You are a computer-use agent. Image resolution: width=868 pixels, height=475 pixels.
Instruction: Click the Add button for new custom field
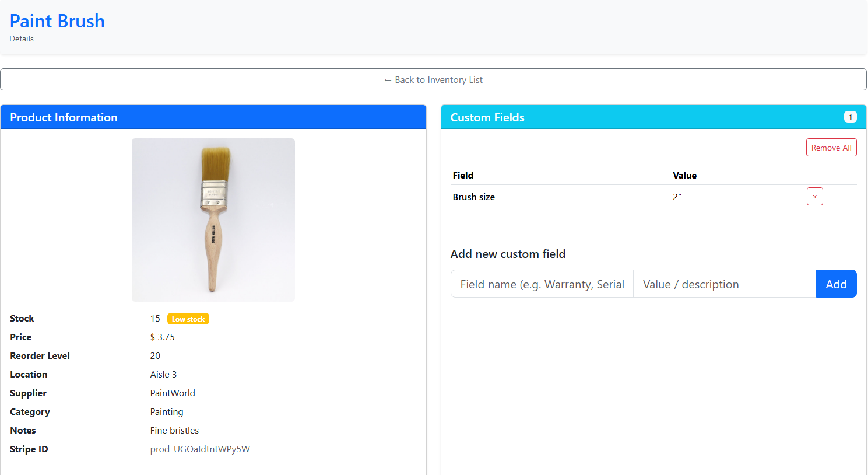pyautogui.click(x=837, y=284)
